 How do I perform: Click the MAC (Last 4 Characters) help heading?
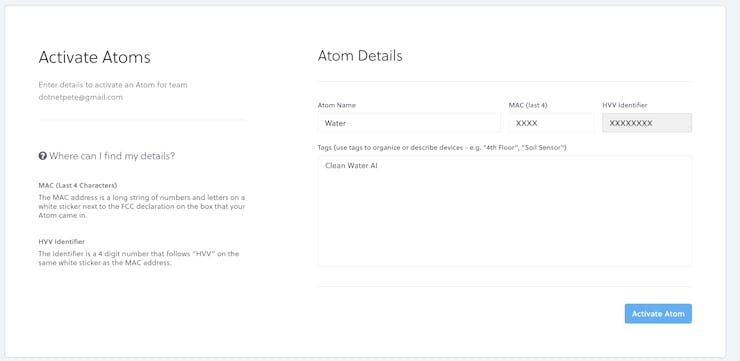tap(78, 185)
